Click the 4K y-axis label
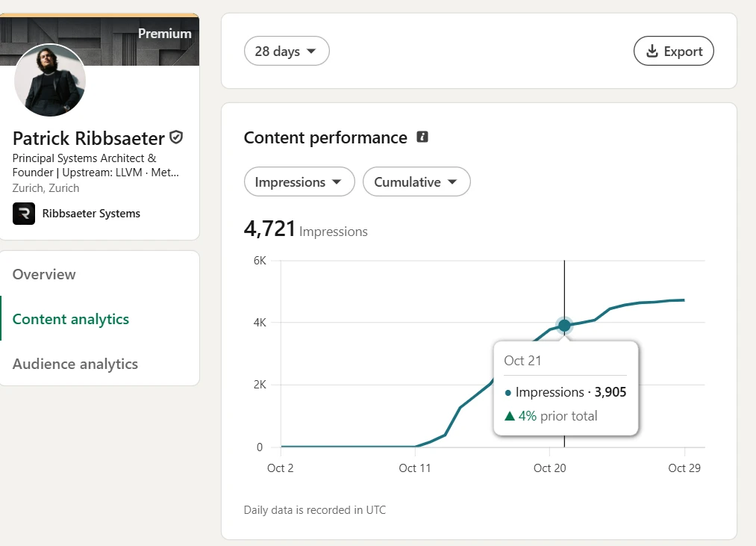The height and width of the screenshot is (546, 756). click(x=260, y=323)
